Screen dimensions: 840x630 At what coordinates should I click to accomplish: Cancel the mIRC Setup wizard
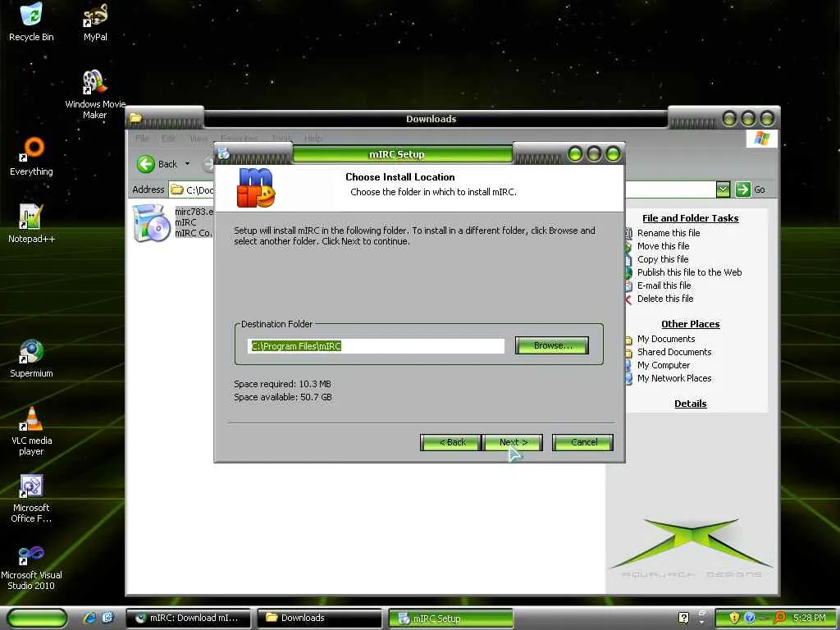coord(583,442)
